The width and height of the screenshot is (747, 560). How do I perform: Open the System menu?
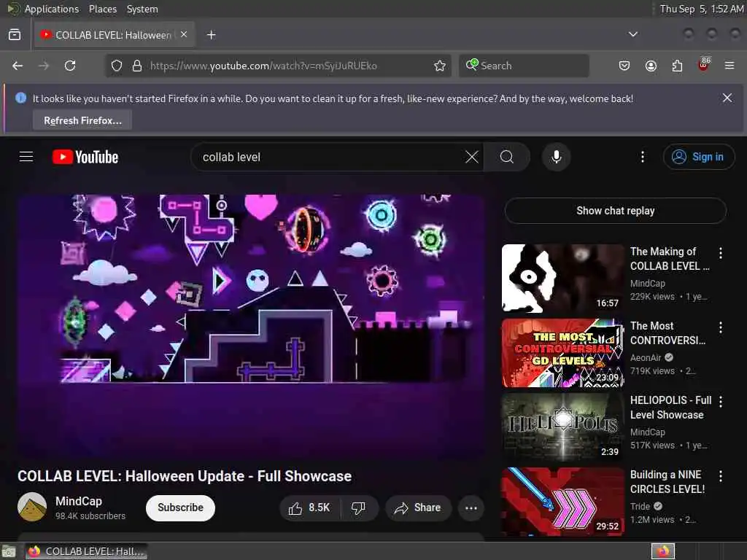point(142,9)
